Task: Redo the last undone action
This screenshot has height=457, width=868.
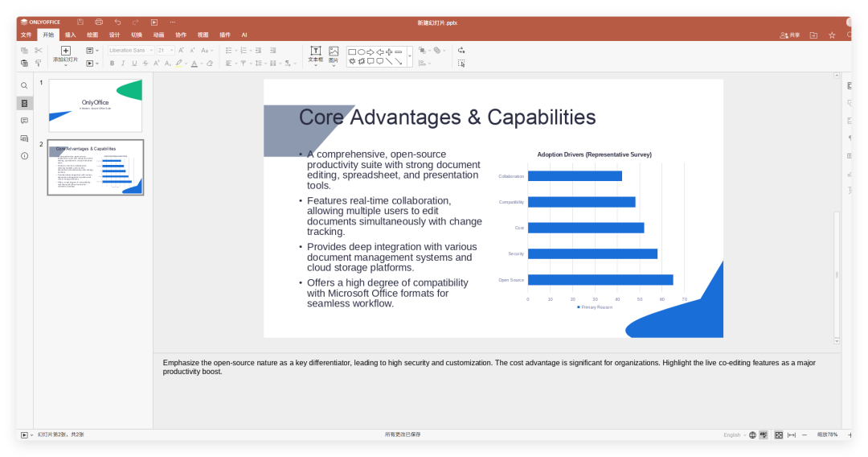Action: point(136,23)
